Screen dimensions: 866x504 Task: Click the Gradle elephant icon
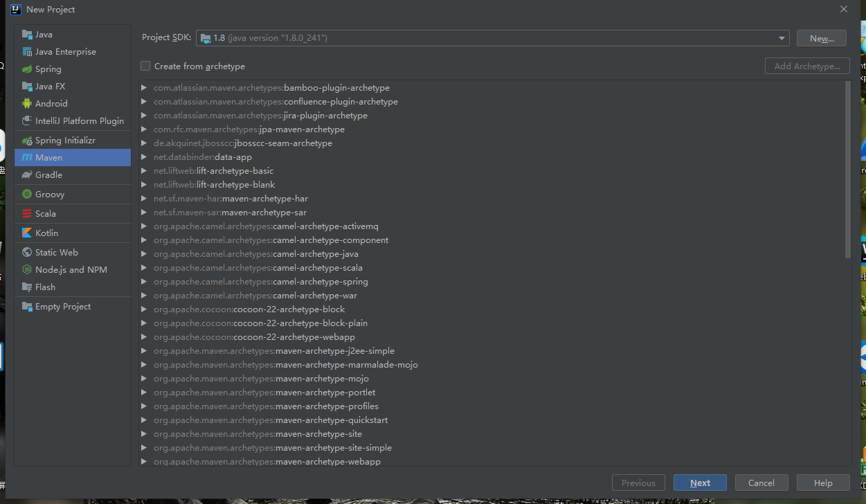(x=27, y=175)
